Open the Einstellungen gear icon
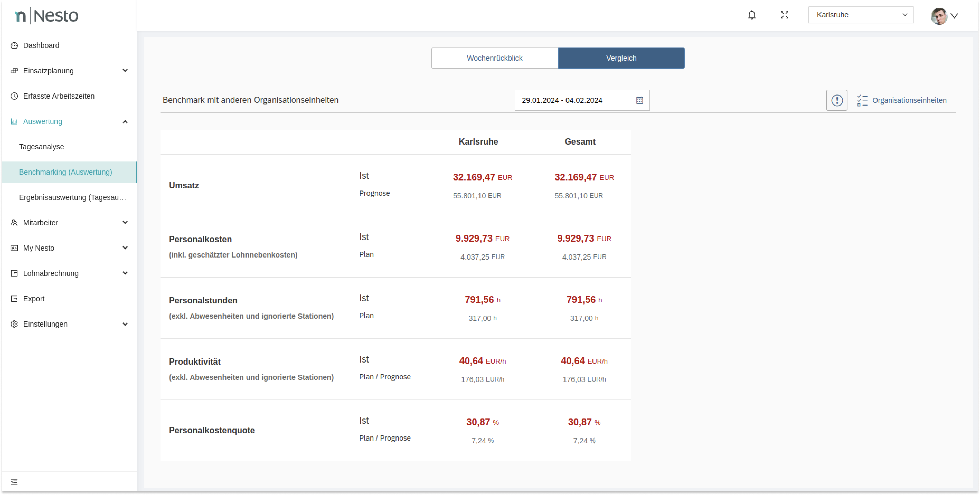The width and height of the screenshot is (980, 495). coord(14,324)
